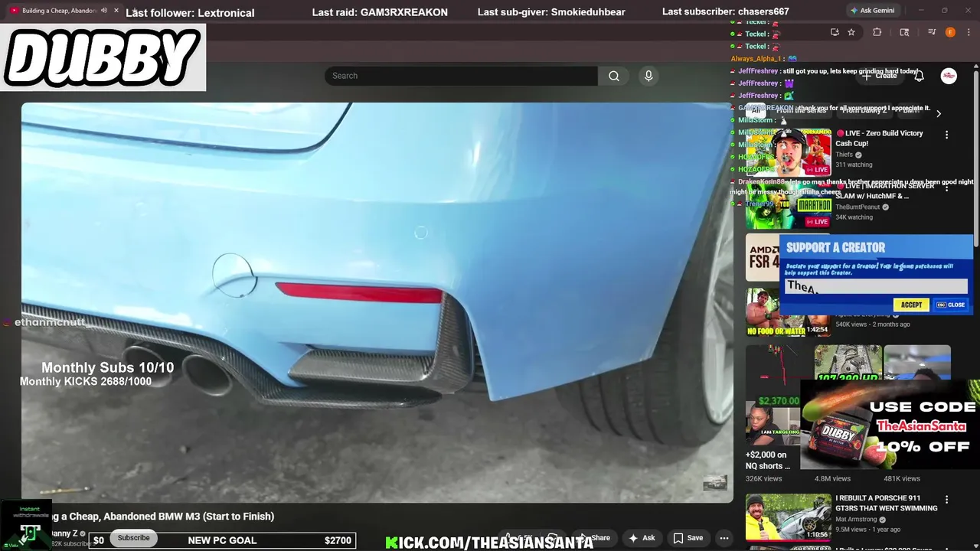This screenshot has height=551, width=980.
Task: Close the Building a Cheap, Abandoned tab
Action: point(116,11)
